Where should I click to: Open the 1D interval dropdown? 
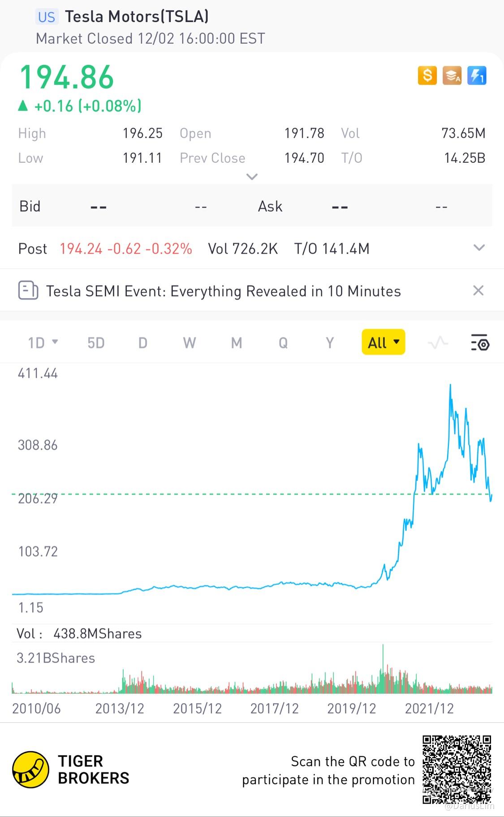tap(43, 343)
